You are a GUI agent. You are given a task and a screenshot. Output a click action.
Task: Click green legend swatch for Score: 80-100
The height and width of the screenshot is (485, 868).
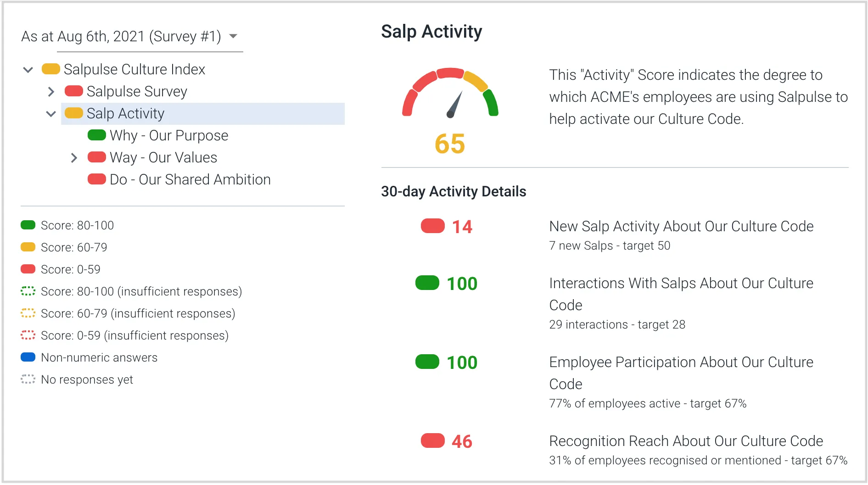[28, 225]
